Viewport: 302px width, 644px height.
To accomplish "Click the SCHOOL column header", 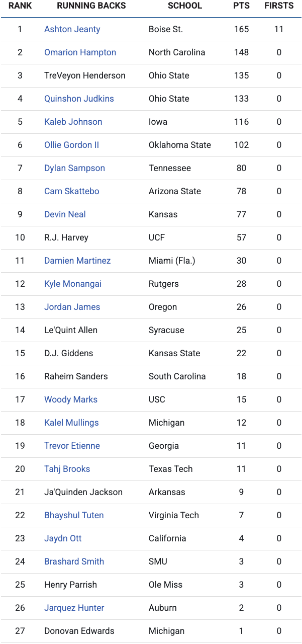I will click(x=185, y=6).
